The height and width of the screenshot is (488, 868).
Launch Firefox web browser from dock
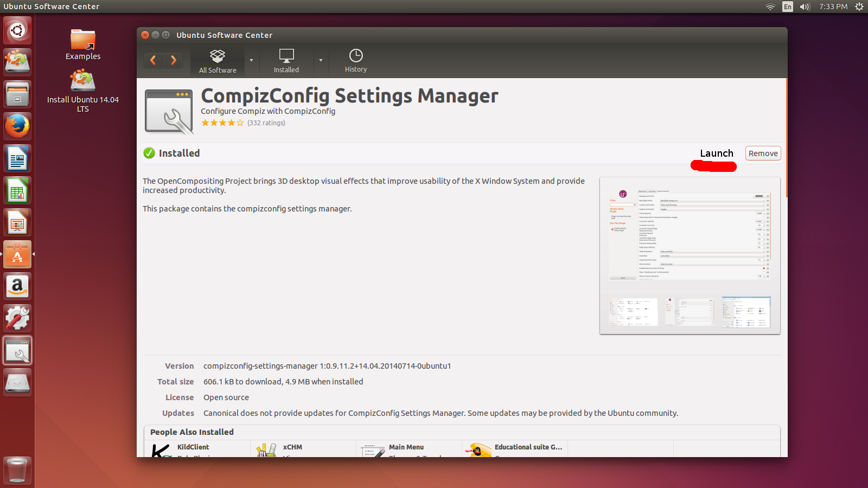coord(17,126)
